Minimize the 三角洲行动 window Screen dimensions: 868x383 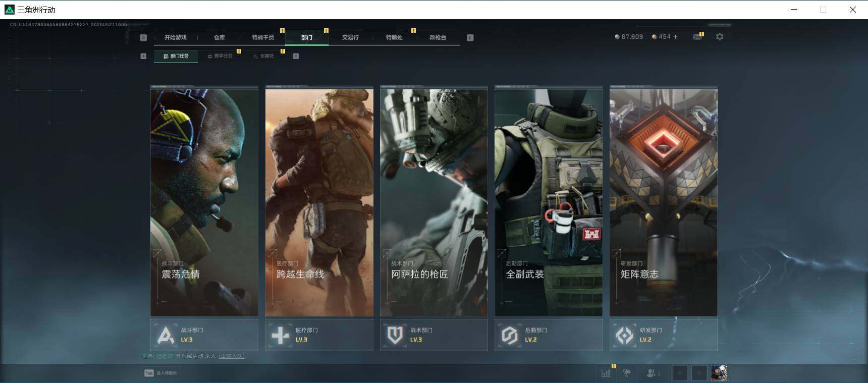[794, 10]
